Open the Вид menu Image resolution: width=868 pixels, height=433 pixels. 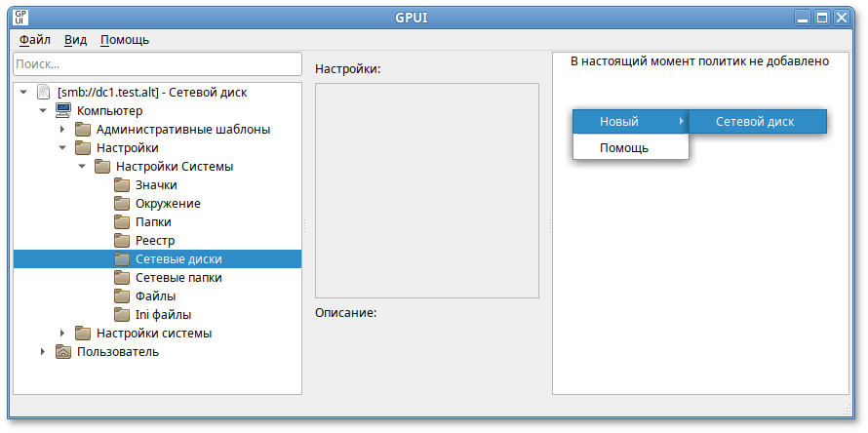pos(75,40)
